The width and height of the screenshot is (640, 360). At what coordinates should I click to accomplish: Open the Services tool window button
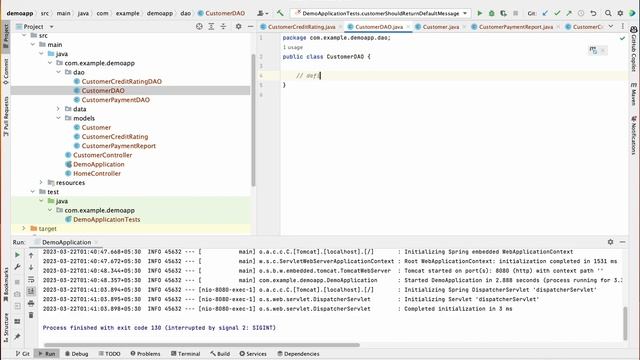click(x=253, y=354)
